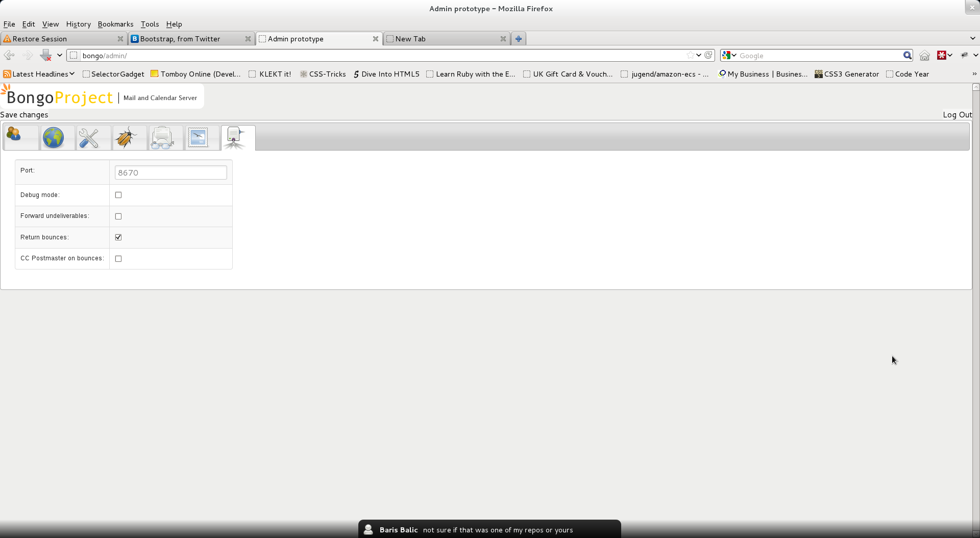The width and height of the screenshot is (980, 538).
Task: Open the CSS-Tricks bookmark
Action: click(323, 74)
